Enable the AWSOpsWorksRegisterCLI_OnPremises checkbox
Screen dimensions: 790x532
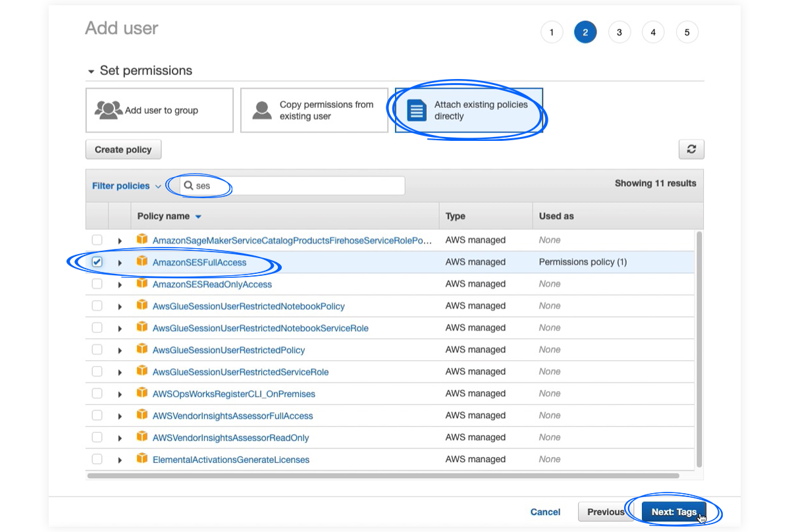pyautogui.click(x=97, y=393)
